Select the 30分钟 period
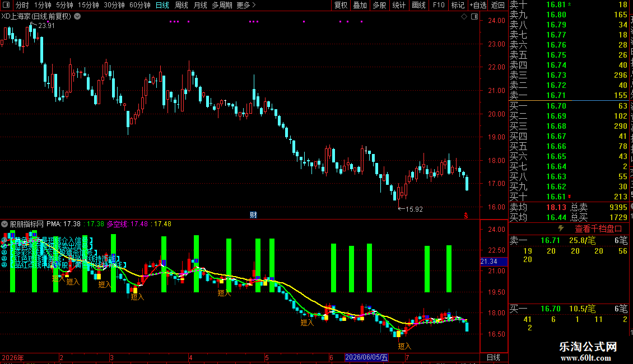Viewport: 633px width, 364px height. 114,5
